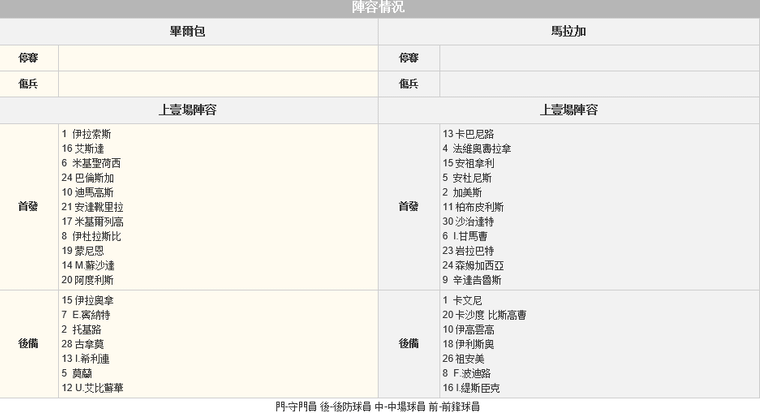Click player 1 伊拉索斯
Image resolution: width=760 pixels, height=413 pixels.
coord(86,134)
